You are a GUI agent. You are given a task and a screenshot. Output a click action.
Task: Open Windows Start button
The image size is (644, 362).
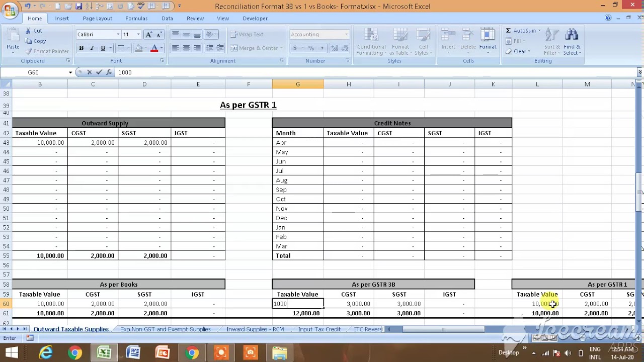[x=11, y=352]
